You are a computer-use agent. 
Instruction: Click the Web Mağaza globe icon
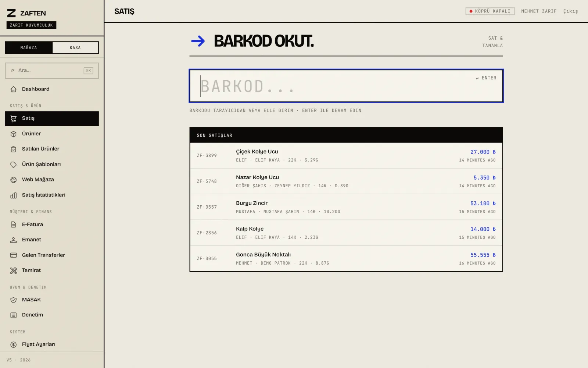[x=14, y=180]
